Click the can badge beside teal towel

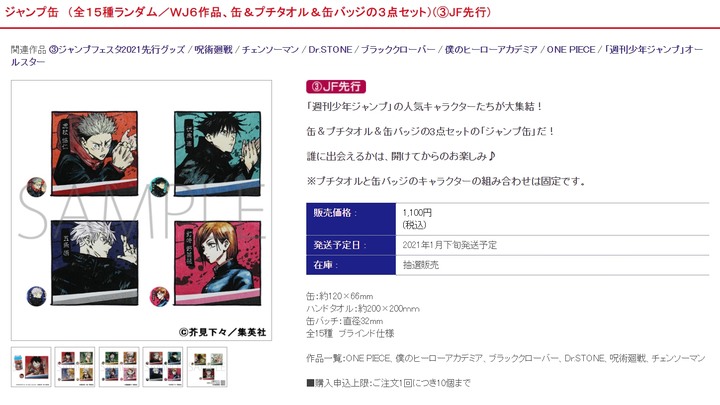tap(159, 187)
